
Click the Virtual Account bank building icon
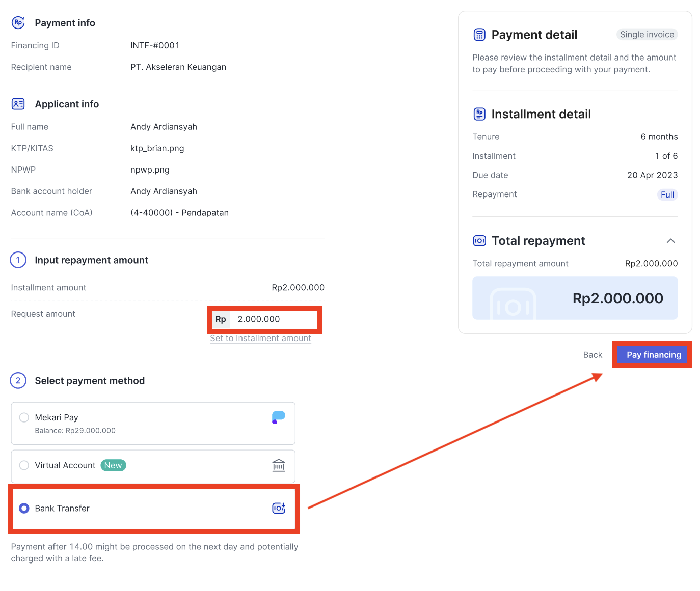click(279, 465)
